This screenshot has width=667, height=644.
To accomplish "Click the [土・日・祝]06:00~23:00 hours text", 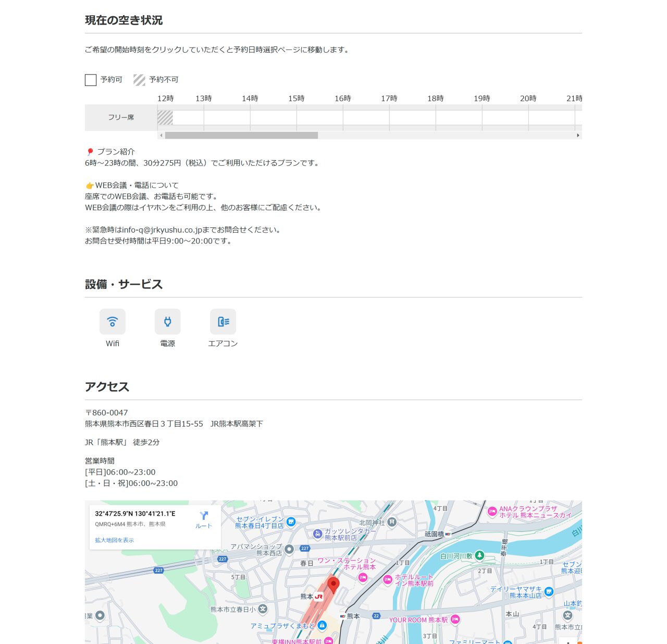I will [131, 483].
